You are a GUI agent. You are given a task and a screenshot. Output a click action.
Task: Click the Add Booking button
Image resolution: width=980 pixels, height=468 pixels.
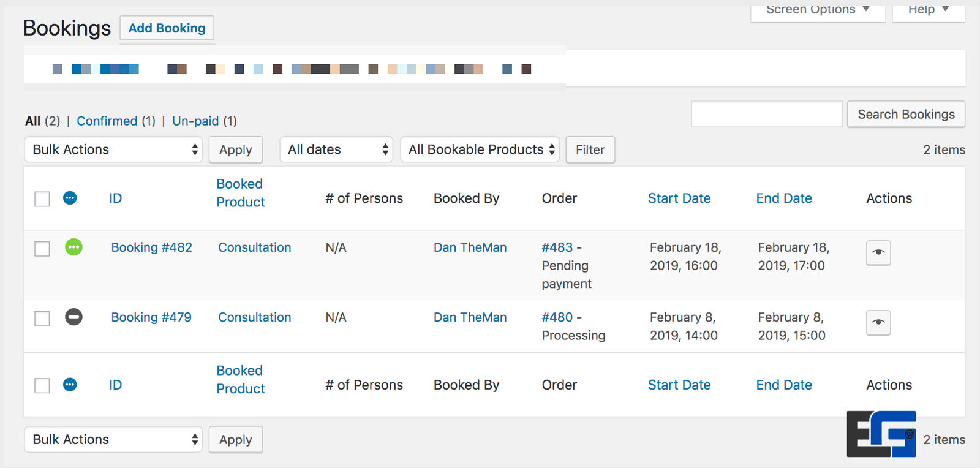click(167, 28)
